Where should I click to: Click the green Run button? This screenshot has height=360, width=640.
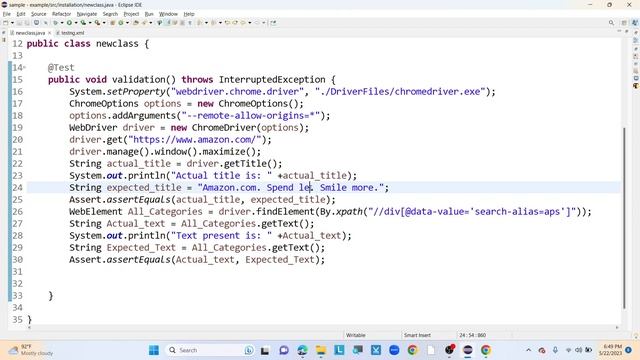(x=69, y=23)
